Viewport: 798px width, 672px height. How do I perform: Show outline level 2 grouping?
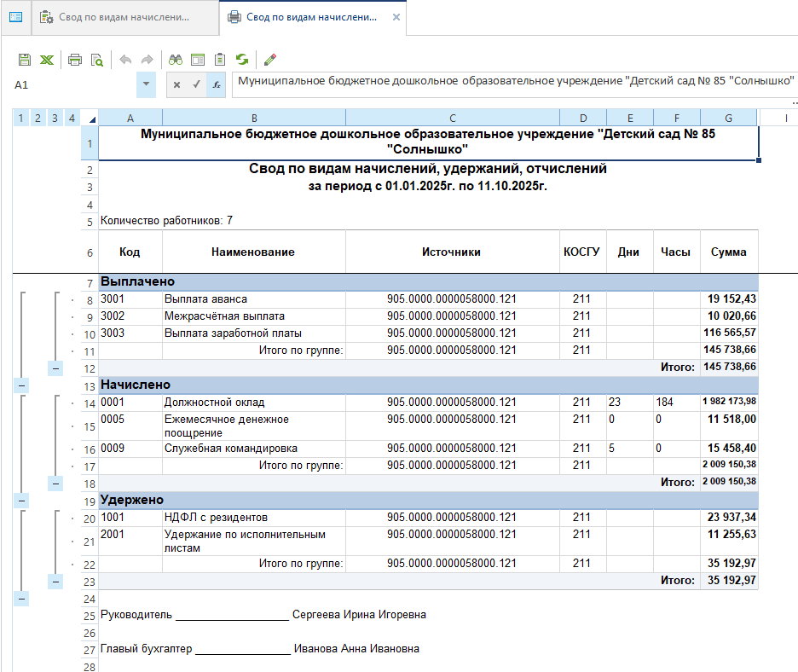(x=38, y=118)
